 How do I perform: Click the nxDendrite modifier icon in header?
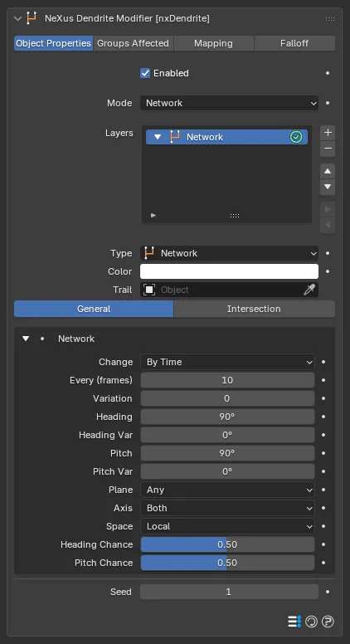coord(32,18)
